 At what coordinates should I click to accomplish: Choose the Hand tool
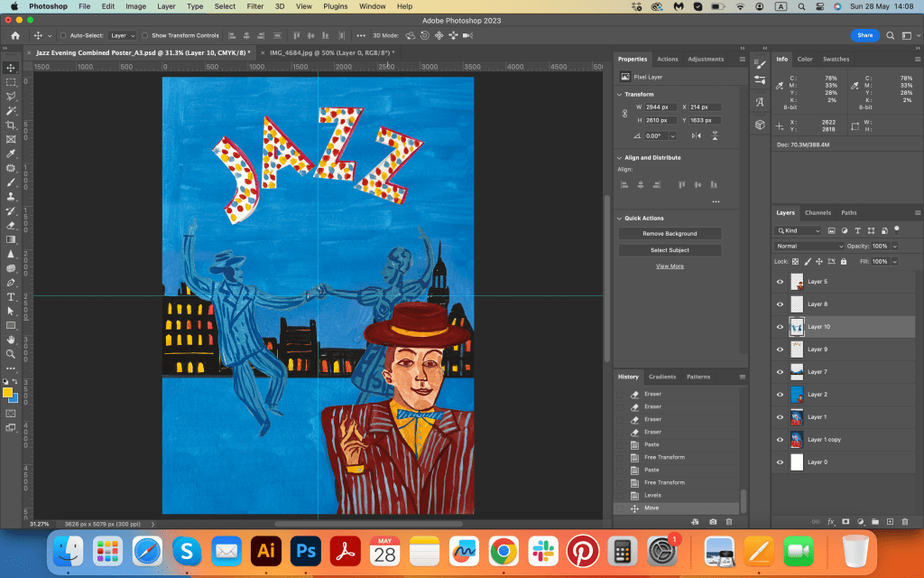coord(11,340)
